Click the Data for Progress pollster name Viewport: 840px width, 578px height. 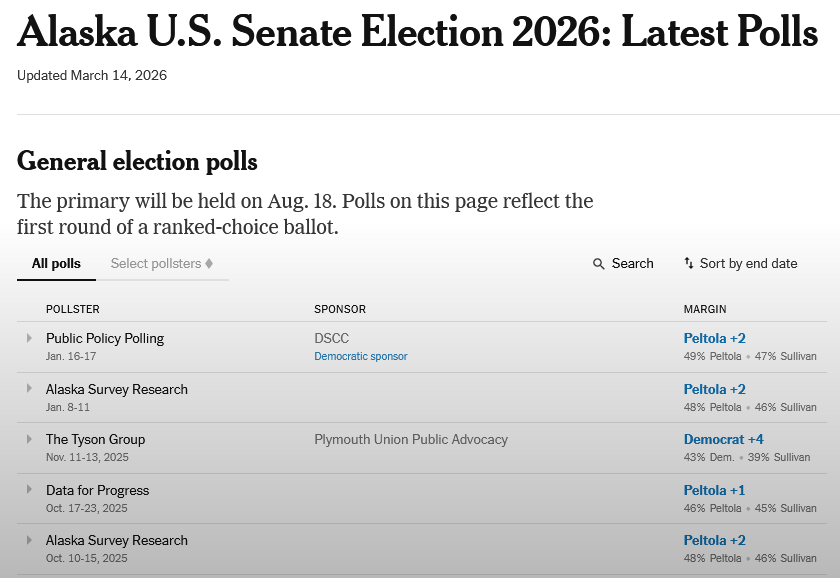pos(97,491)
